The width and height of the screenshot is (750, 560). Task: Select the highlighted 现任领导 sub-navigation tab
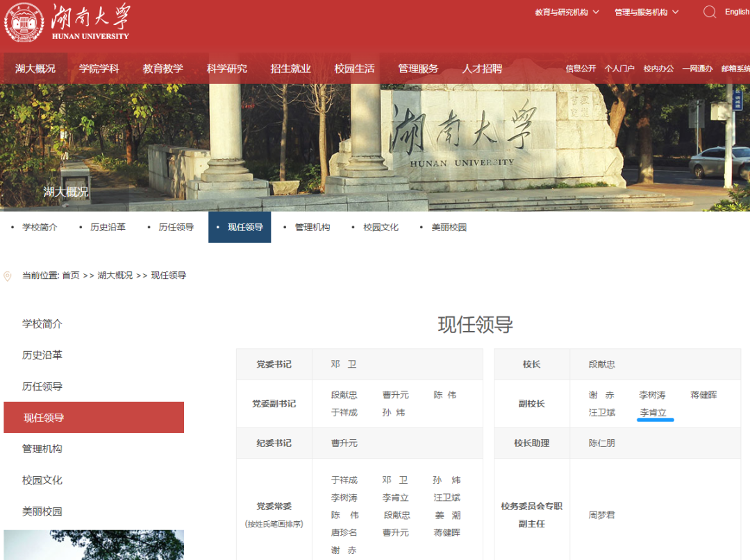pyautogui.click(x=240, y=228)
